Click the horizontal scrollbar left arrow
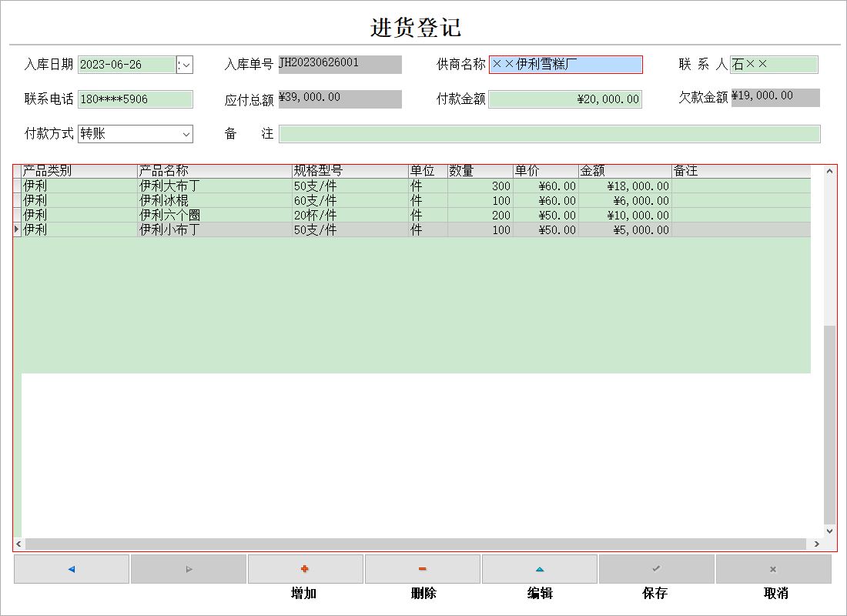This screenshot has width=847, height=616. click(x=19, y=544)
